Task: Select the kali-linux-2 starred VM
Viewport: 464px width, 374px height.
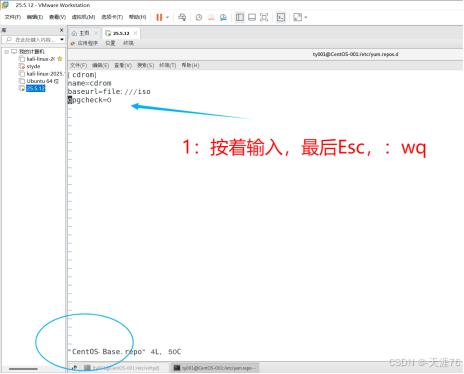Action: [41, 59]
